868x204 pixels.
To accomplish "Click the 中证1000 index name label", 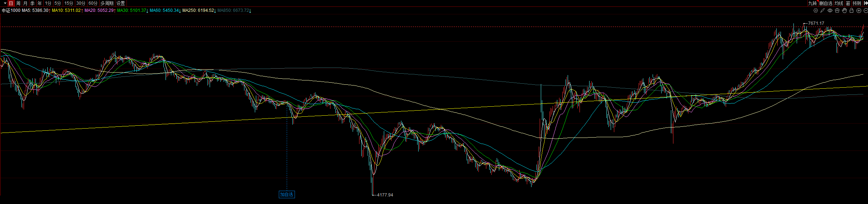I will click(x=11, y=10).
